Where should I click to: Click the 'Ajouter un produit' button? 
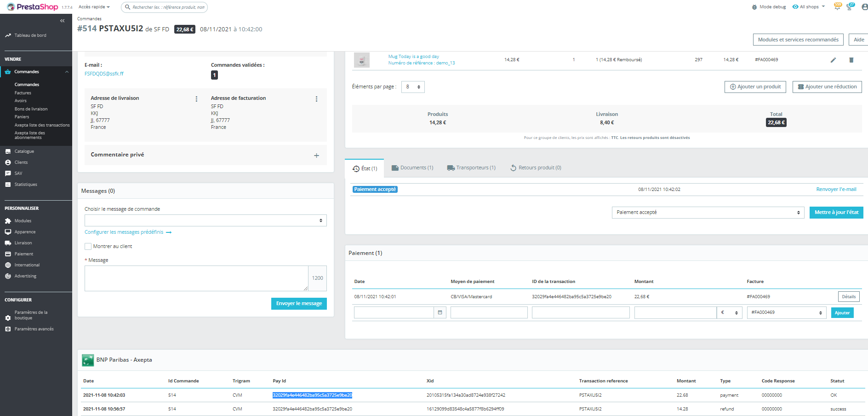[755, 87]
